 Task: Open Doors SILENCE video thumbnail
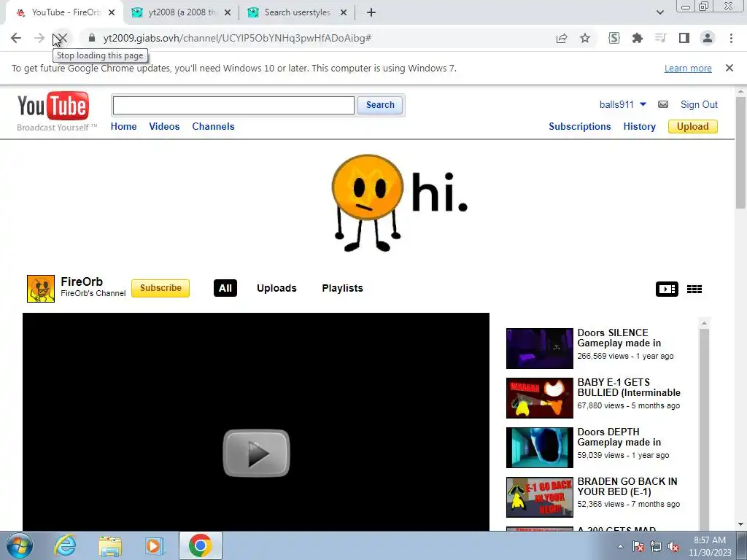(539, 349)
